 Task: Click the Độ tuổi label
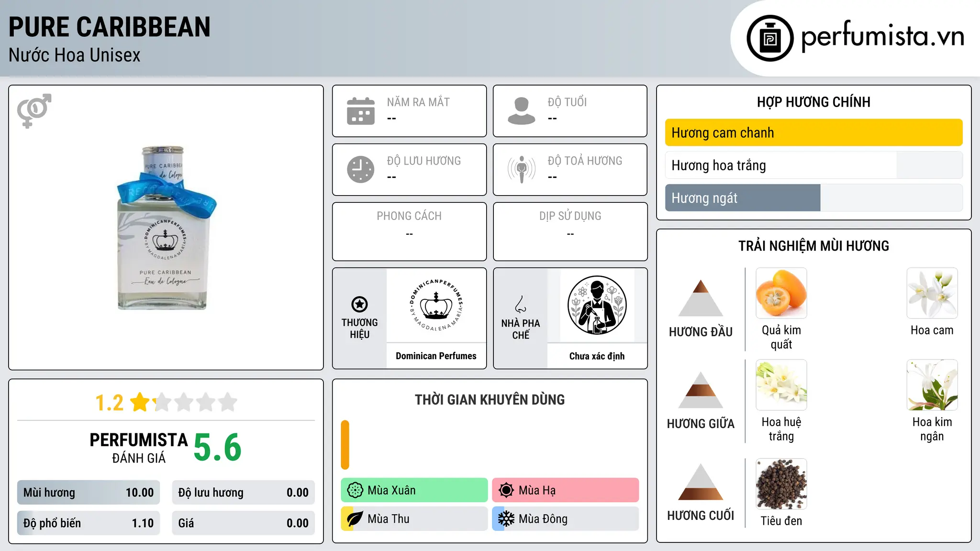point(567,102)
